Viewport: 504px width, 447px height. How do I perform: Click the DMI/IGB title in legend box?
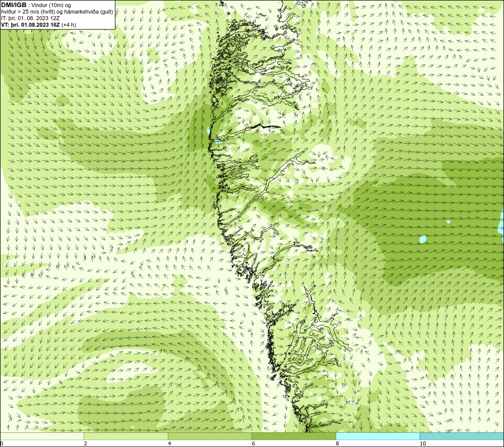pos(14,5)
